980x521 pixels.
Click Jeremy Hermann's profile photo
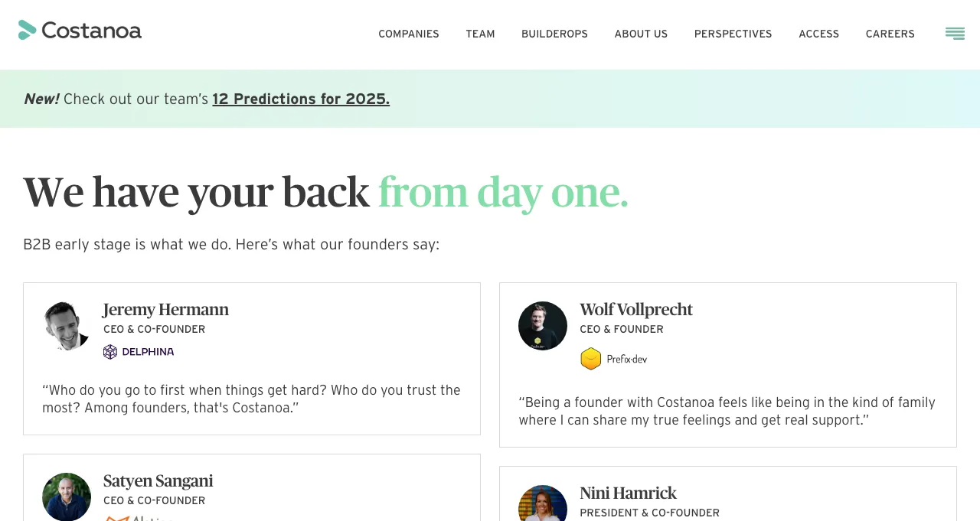[67, 326]
